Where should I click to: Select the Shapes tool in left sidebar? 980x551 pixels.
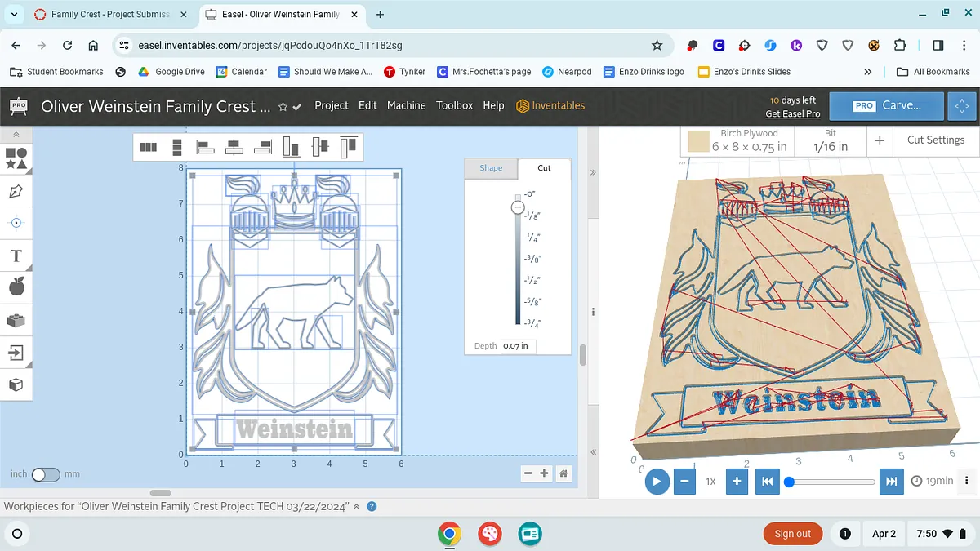[16, 158]
